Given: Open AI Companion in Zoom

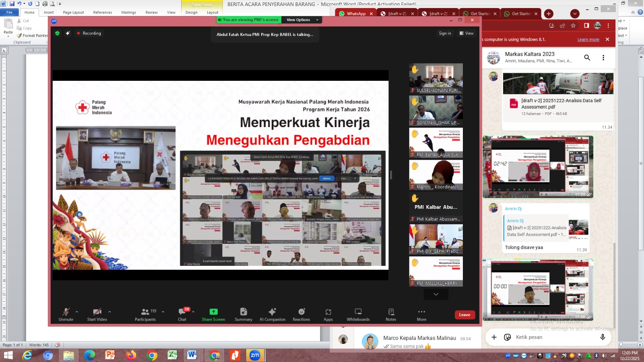Looking at the screenshot, I should click(272, 314).
